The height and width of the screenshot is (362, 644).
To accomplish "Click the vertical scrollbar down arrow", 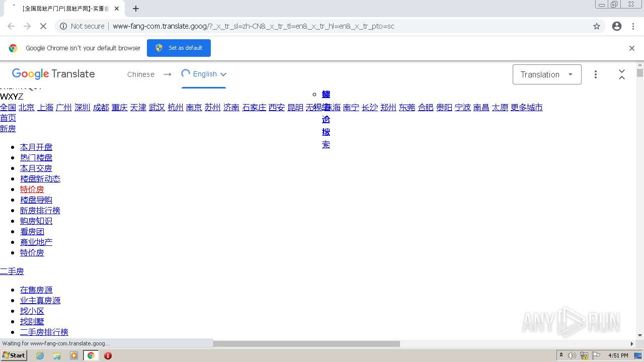I will (640, 335).
